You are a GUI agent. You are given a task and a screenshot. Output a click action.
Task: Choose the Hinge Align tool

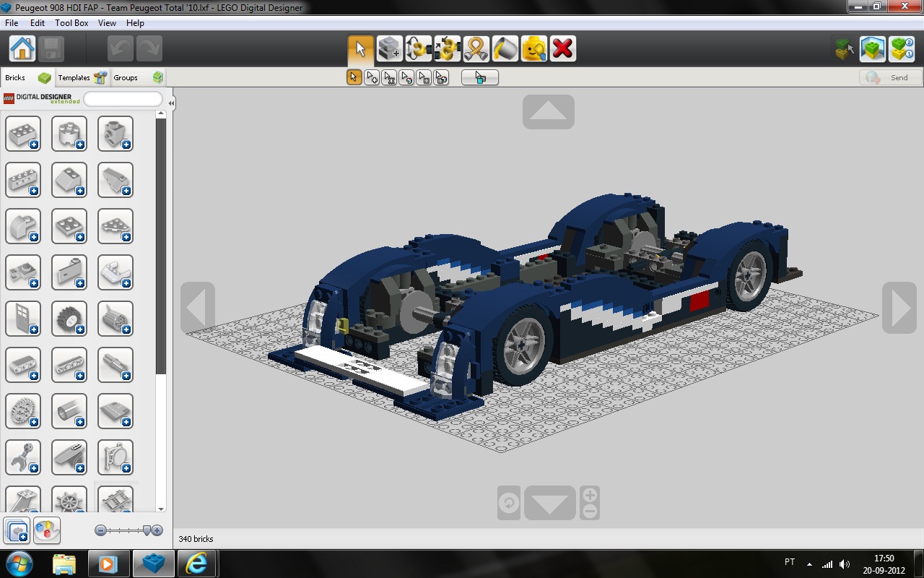[x=447, y=49]
